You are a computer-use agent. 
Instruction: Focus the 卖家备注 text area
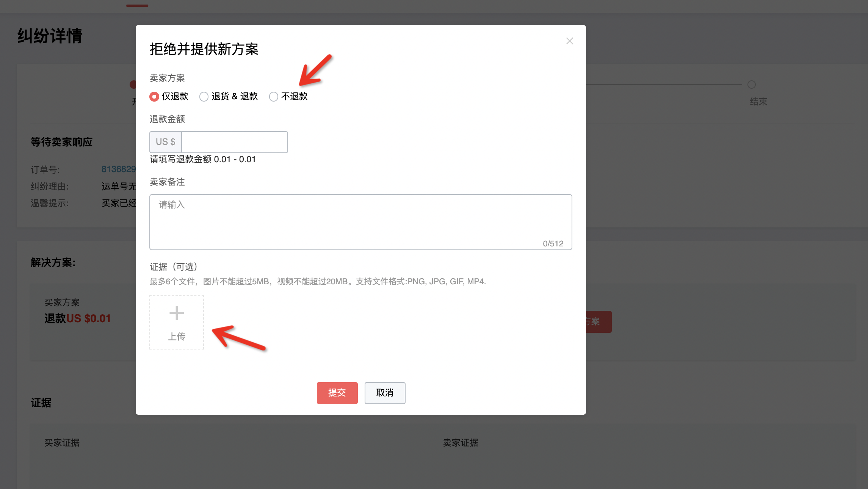[360, 222]
